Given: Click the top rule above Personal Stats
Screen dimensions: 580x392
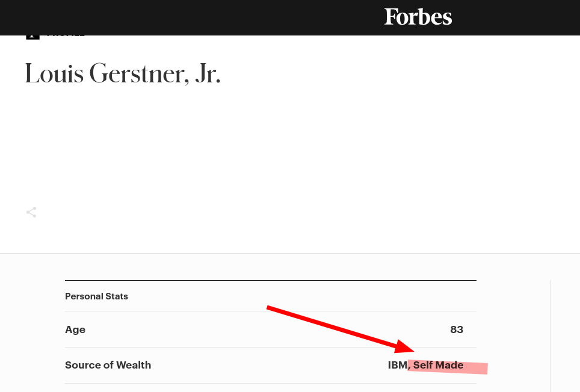Looking at the screenshot, I should pyautogui.click(x=271, y=280).
